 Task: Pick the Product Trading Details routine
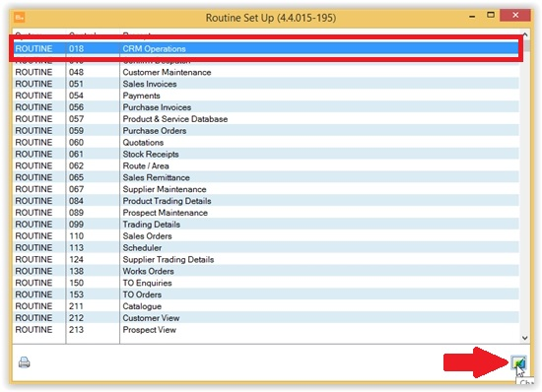click(265, 201)
